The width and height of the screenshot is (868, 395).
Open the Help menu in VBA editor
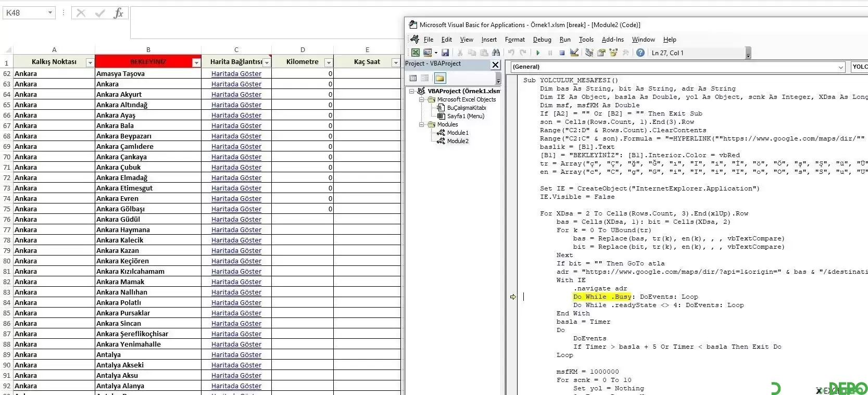(x=670, y=40)
